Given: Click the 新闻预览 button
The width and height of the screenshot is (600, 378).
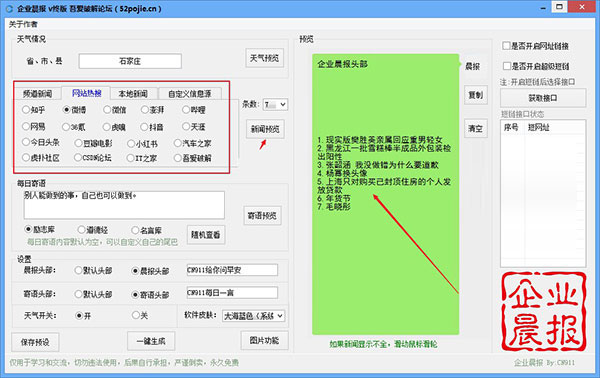Looking at the screenshot, I should (265, 129).
